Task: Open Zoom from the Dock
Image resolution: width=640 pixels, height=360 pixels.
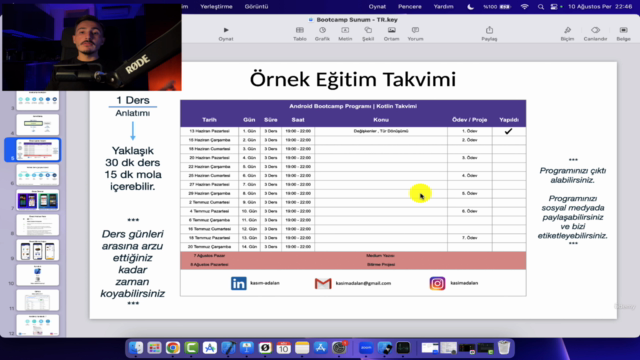Action: click(366, 348)
